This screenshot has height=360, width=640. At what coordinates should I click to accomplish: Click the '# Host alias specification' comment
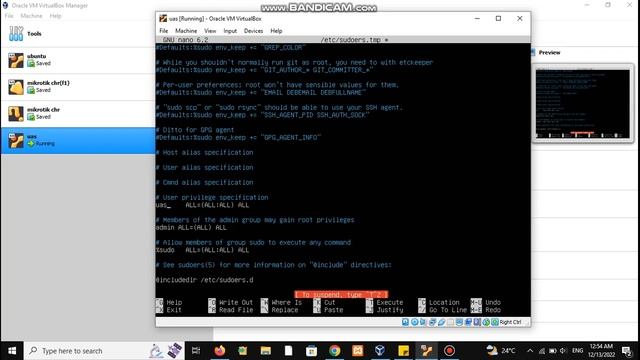[204, 152]
